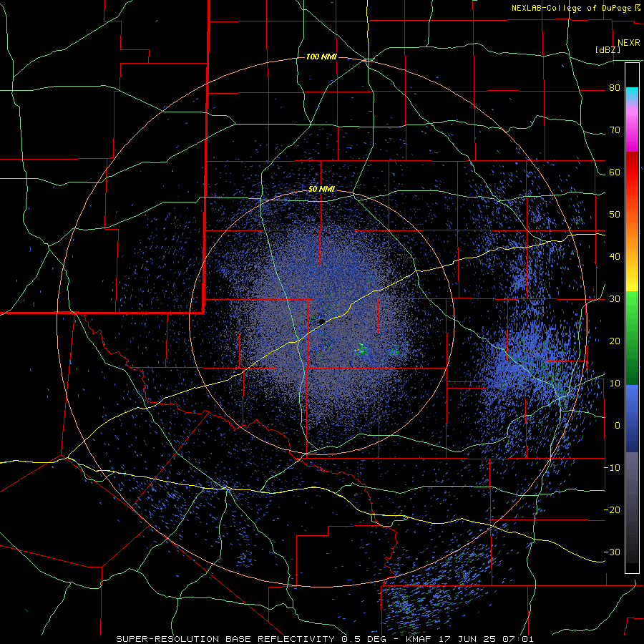Click the NEXR label above the legend
This screenshot has width=644, height=644.
click(629, 43)
